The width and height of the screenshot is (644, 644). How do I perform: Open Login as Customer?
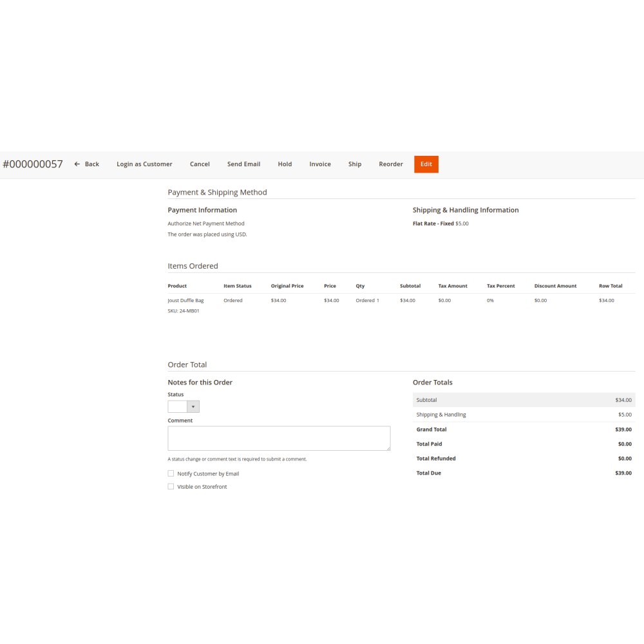coord(144,164)
